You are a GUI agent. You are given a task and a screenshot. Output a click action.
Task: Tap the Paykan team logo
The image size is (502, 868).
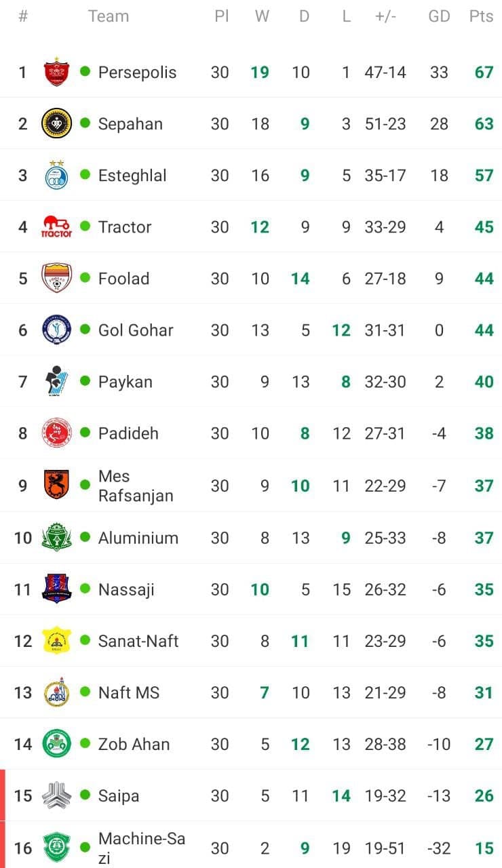[x=56, y=381]
